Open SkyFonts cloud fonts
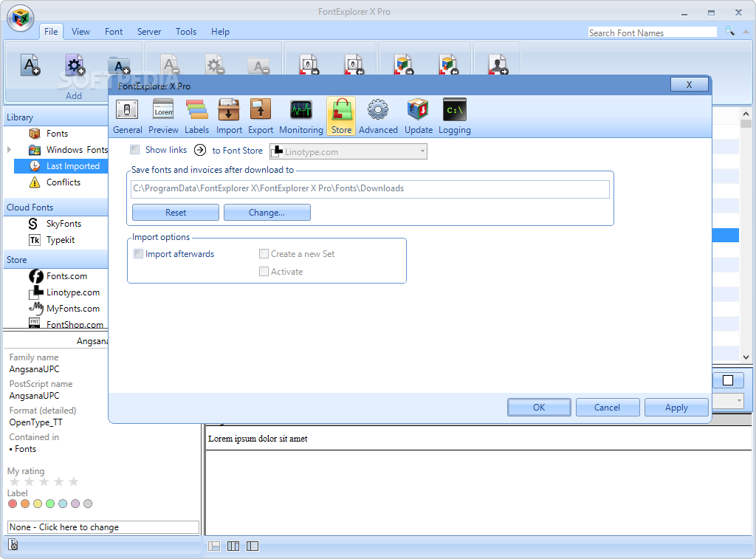The height and width of the screenshot is (559, 756). [63, 224]
